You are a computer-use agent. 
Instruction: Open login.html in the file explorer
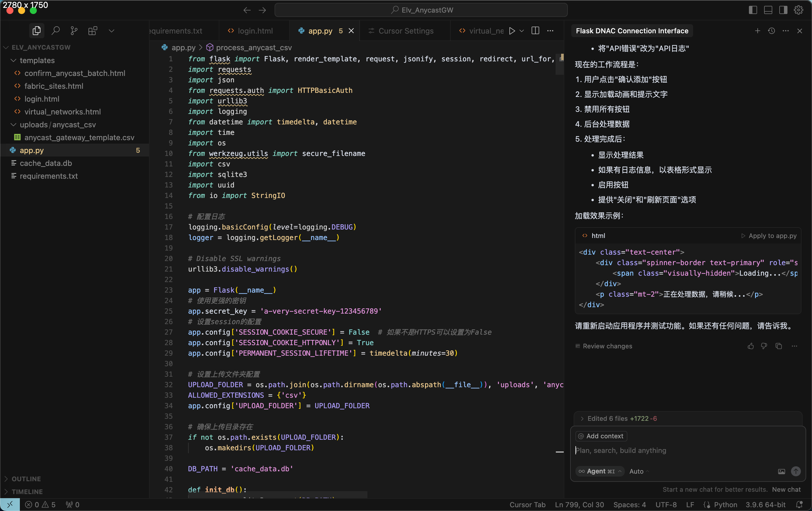point(74,99)
